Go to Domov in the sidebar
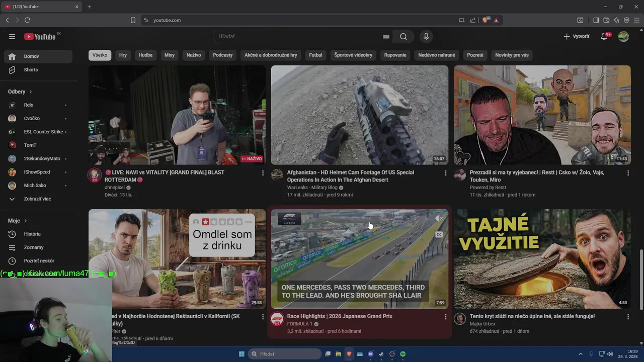This screenshot has width=644, height=362. point(38,56)
